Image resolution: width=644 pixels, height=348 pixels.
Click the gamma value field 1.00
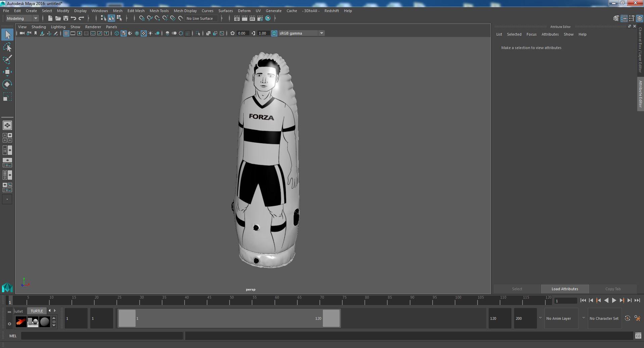click(263, 33)
